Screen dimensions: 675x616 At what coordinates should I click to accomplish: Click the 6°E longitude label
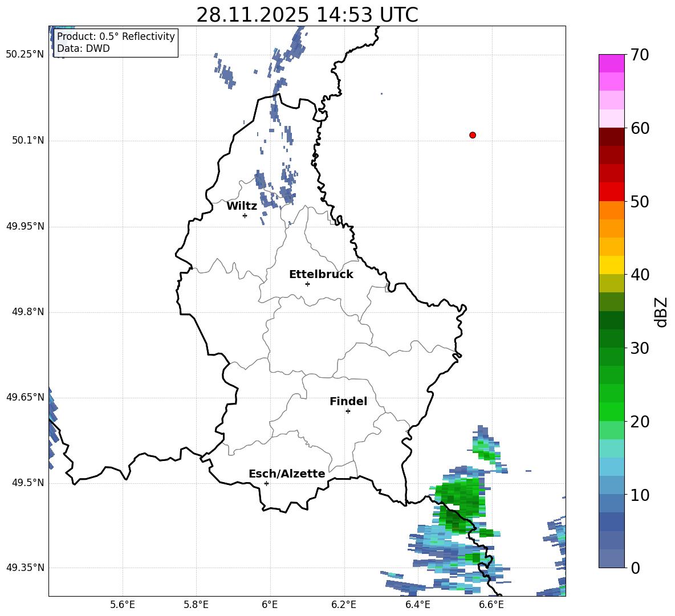270,605
